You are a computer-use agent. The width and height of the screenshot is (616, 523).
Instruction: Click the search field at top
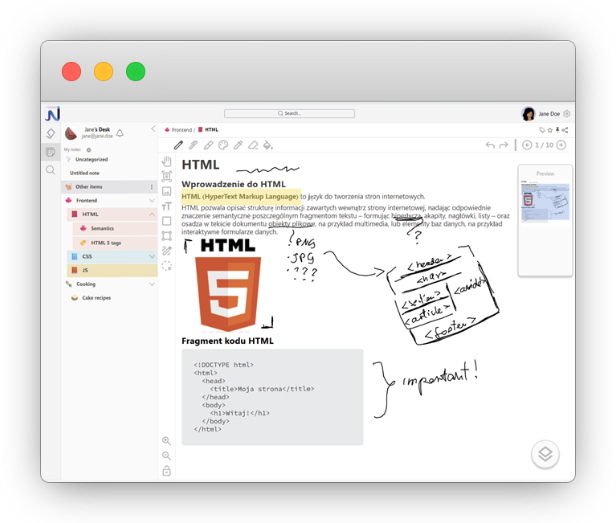pyautogui.click(x=290, y=114)
